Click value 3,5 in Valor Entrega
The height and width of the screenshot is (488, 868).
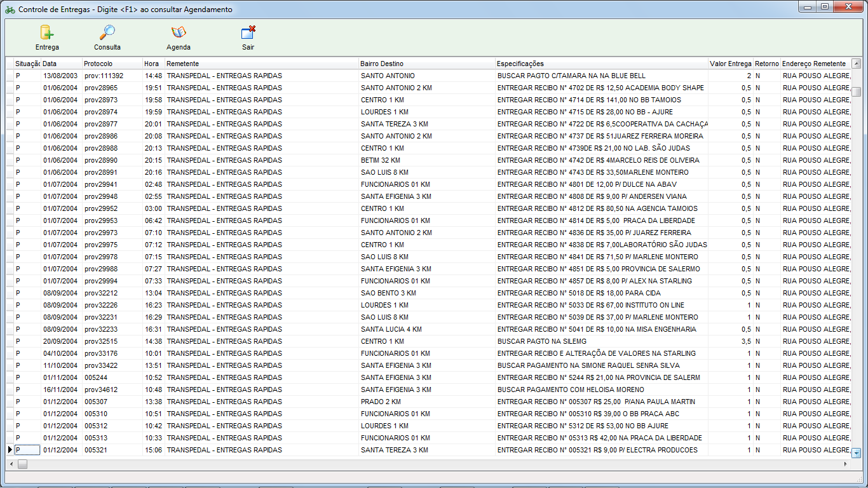click(x=731, y=341)
